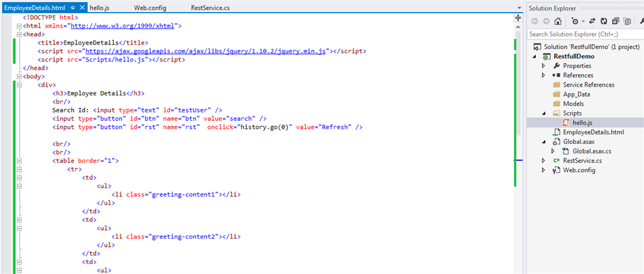Click the <!DOCTYPE html> line

click(x=50, y=18)
